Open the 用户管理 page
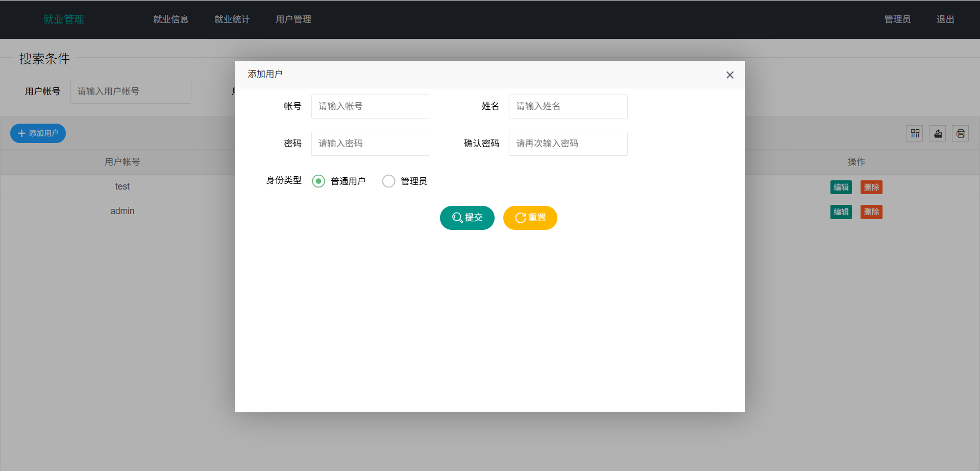Viewport: 980px width, 471px height. (x=293, y=19)
